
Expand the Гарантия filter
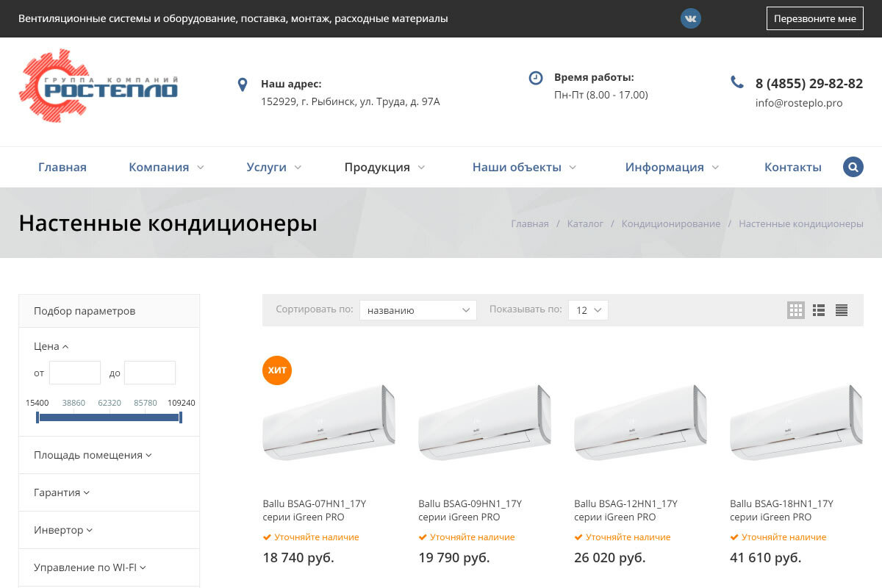tap(62, 492)
